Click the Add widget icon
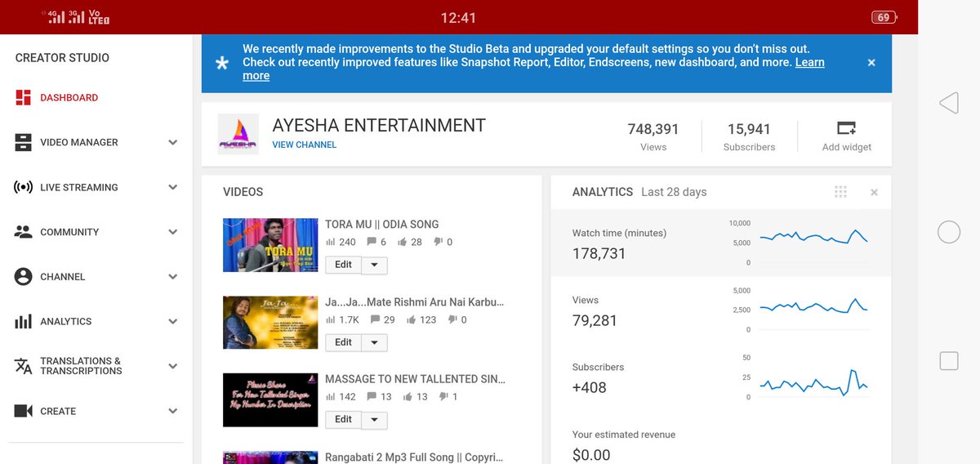The image size is (980, 464). coord(846,128)
